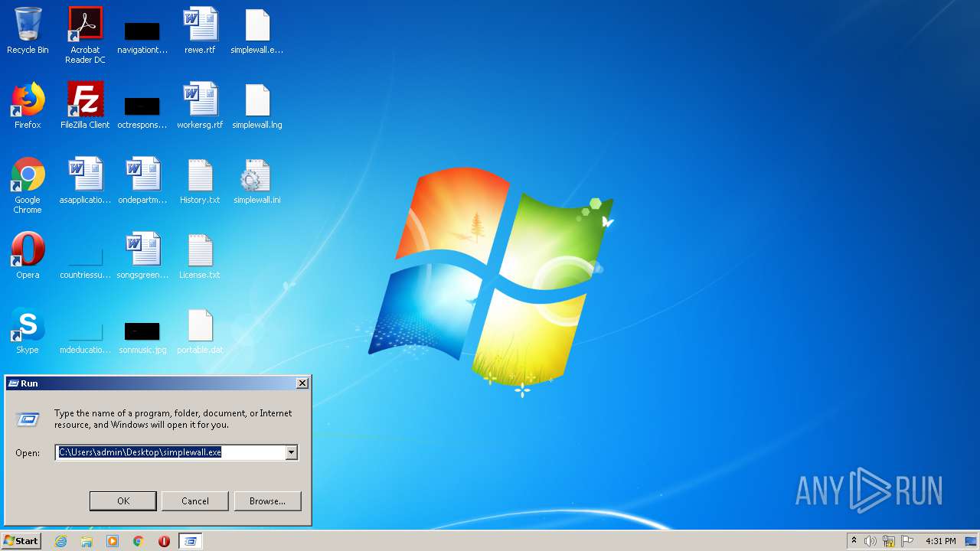
Task: Expand the Open combo box dropdown arrow
Action: [291, 452]
